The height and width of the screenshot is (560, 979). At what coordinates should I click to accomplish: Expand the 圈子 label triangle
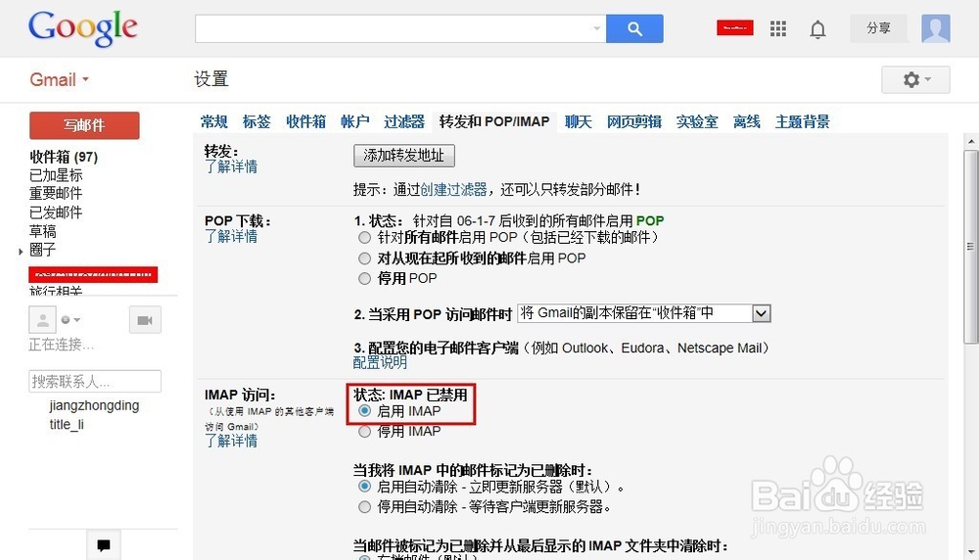click(x=21, y=252)
